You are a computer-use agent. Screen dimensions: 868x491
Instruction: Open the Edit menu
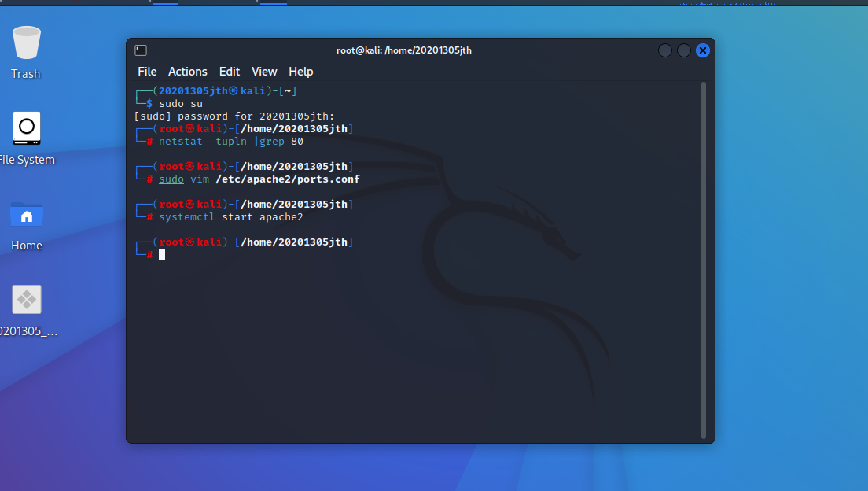click(x=229, y=72)
